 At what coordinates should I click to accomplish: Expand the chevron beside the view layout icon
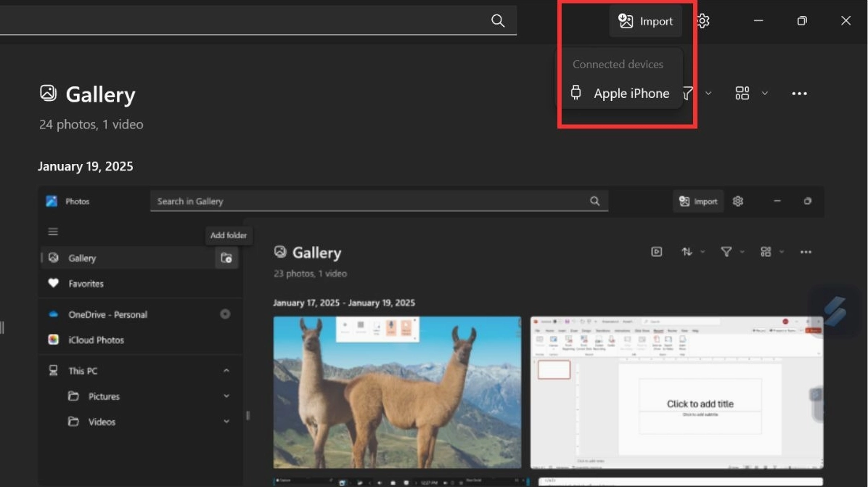click(764, 94)
